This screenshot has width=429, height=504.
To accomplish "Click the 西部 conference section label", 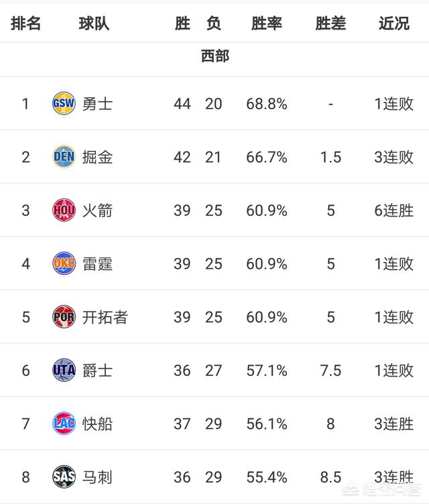I will tap(214, 56).
